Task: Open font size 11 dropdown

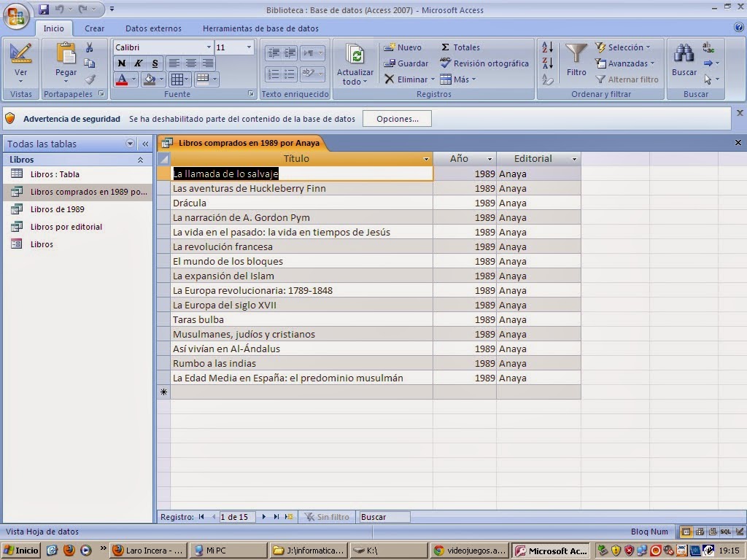Action: coord(249,47)
